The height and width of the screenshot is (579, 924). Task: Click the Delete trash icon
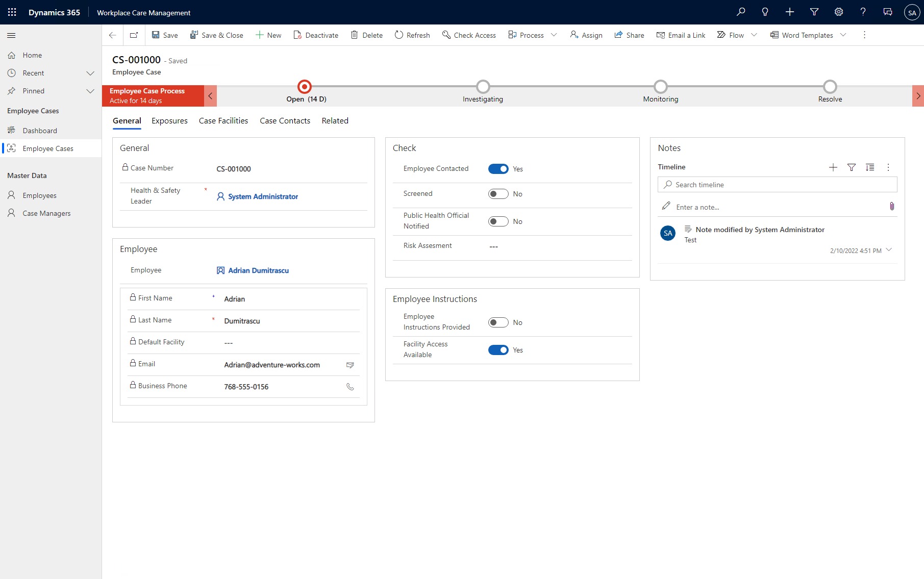point(355,35)
